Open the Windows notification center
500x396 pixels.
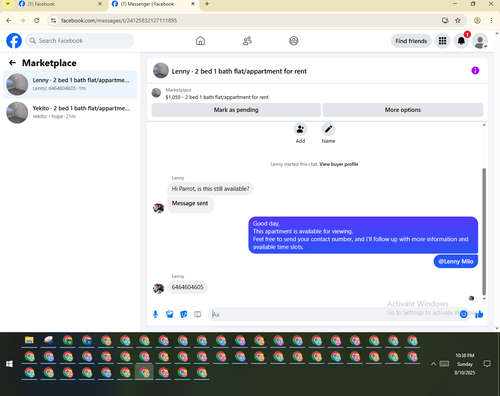click(x=487, y=364)
